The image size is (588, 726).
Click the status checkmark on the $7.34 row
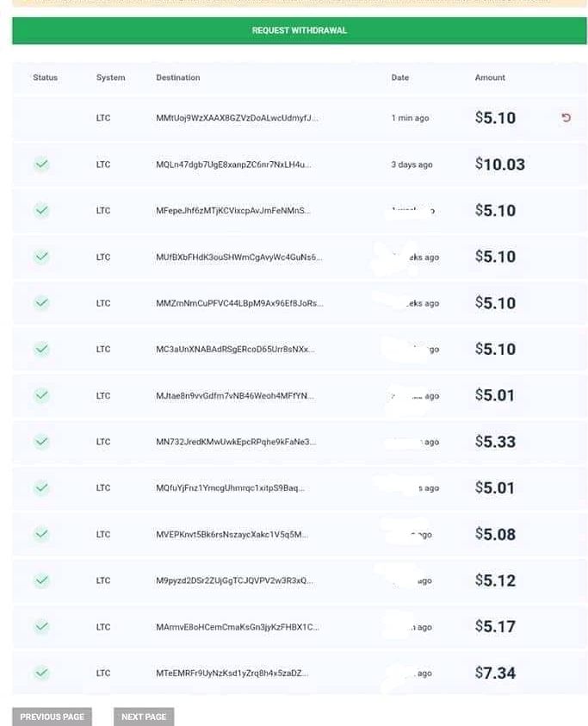coord(41,673)
